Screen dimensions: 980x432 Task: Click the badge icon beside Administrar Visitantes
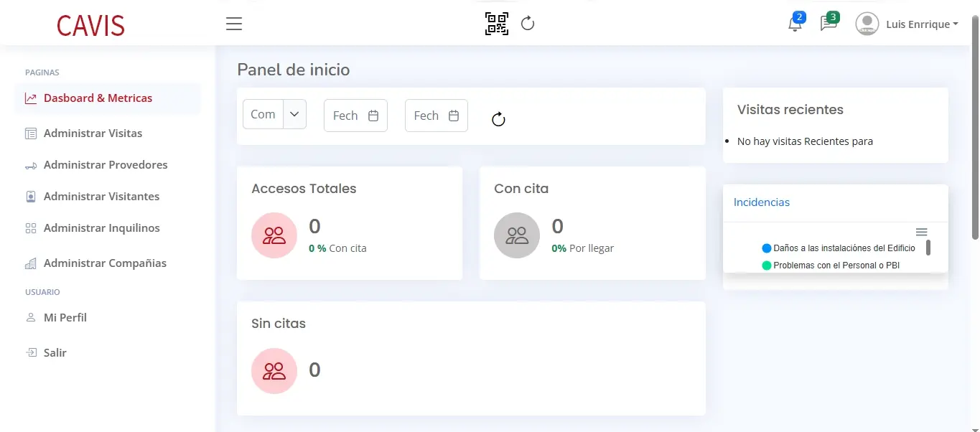(x=31, y=197)
